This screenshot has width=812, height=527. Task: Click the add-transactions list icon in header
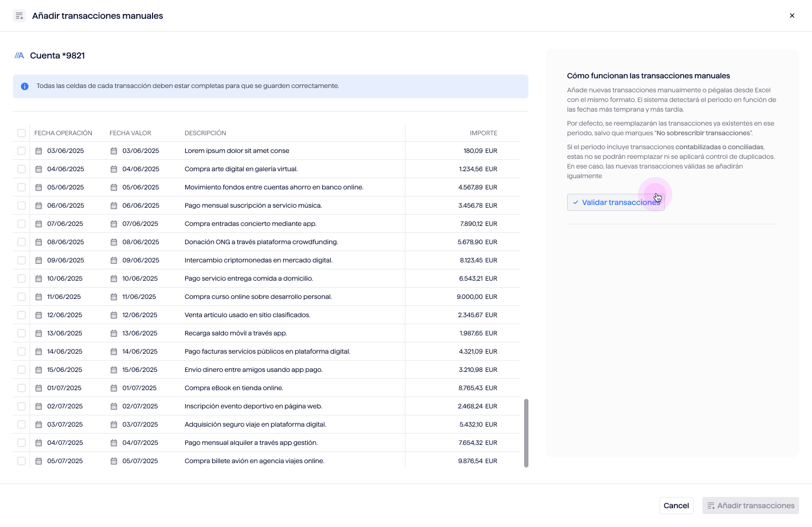tap(19, 16)
